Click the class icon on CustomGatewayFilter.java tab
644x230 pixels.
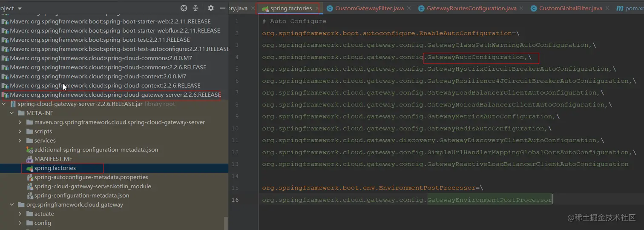330,9
